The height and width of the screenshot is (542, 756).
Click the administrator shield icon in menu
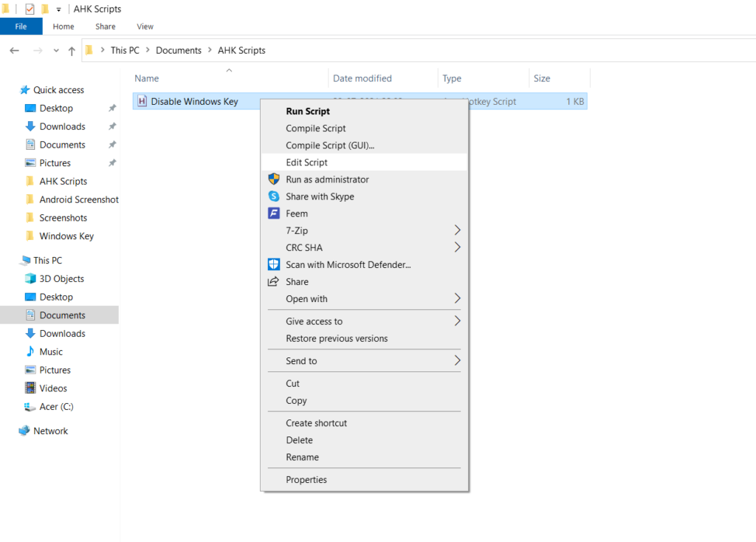pos(274,179)
